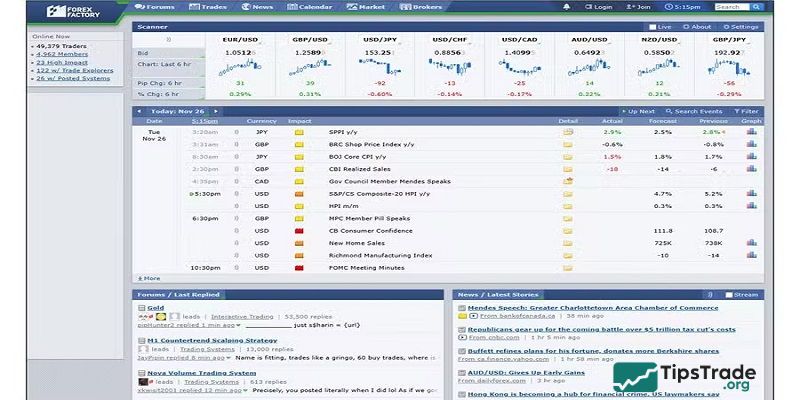Open detail folder for BOJ Core CPI y/y
The image size is (800, 400).
[x=568, y=157]
